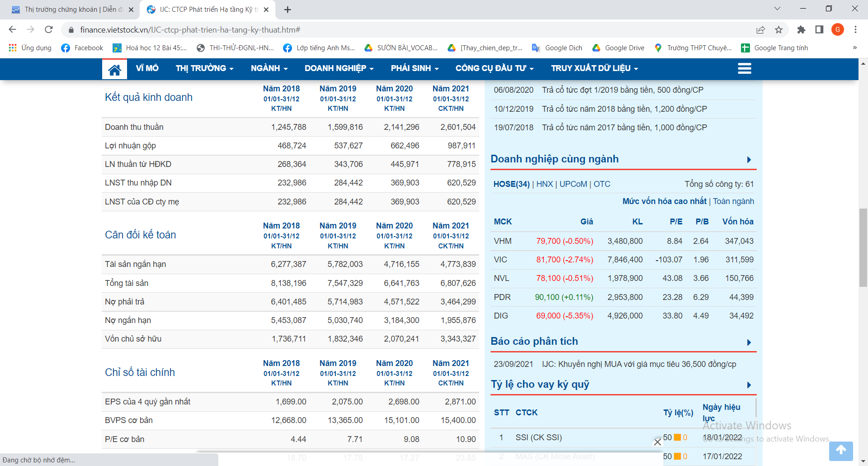This screenshot has height=466, width=868.
Task: Click the page vertical scrollbar thumb
Action: pyautogui.click(x=863, y=247)
